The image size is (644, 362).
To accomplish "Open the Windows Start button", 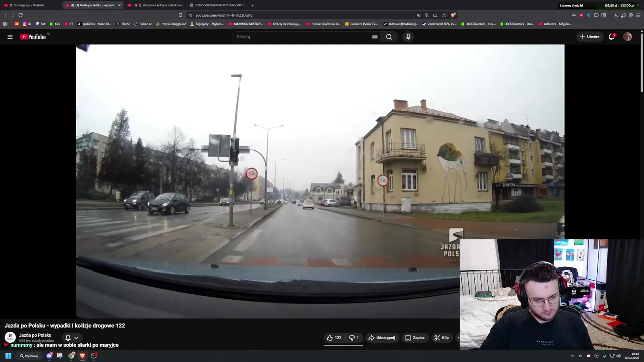I will 8,356.
